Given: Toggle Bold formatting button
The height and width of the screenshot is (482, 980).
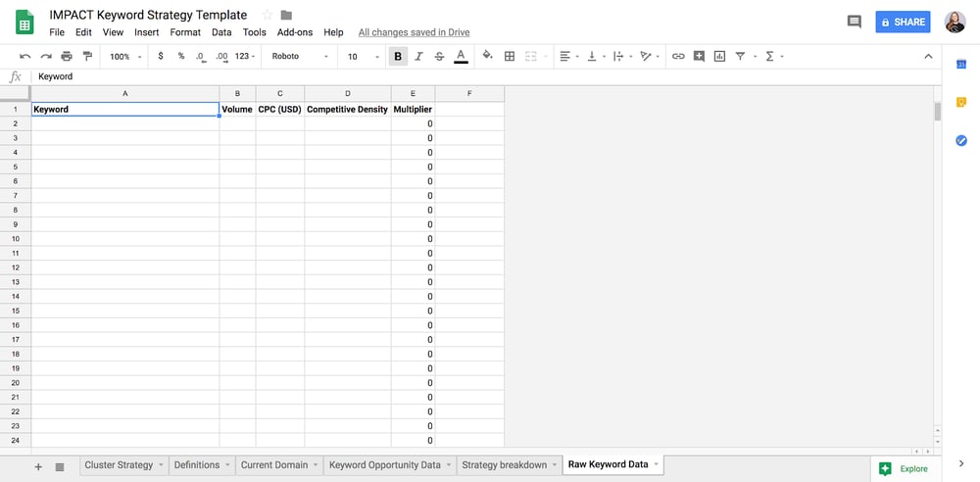Looking at the screenshot, I should pos(398,56).
